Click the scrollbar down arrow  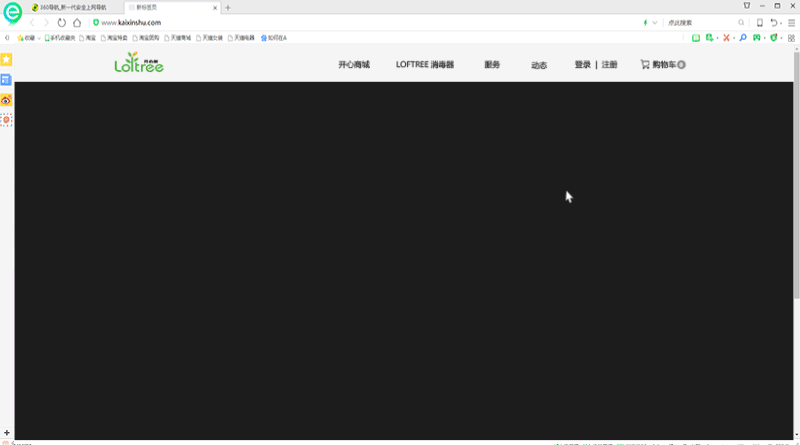pos(796,435)
